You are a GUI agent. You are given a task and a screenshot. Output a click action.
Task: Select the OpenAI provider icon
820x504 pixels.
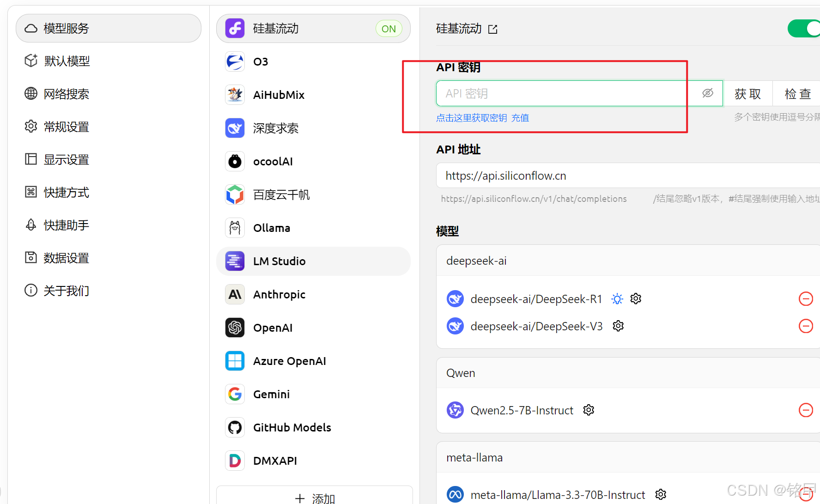pos(235,328)
